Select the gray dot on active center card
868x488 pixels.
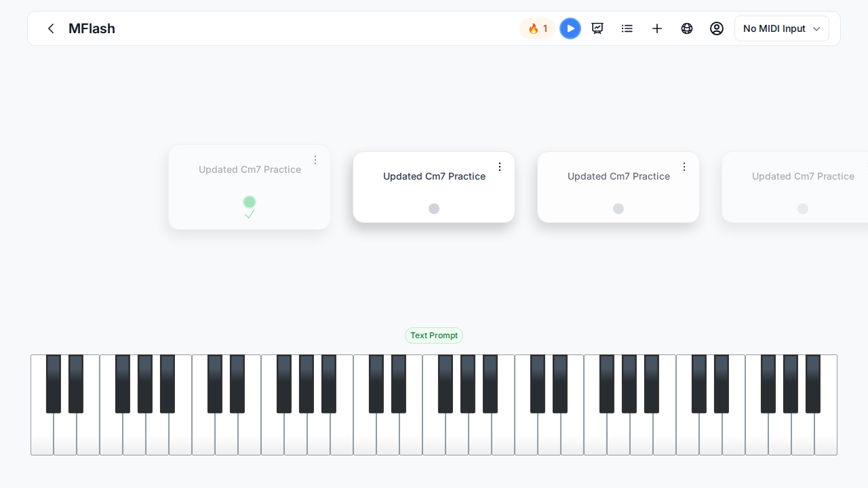(x=434, y=209)
